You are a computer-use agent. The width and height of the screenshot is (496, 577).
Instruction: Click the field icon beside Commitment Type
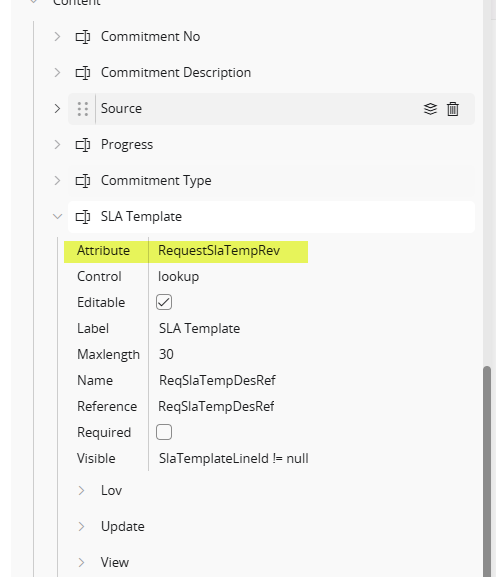tap(83, 181)
